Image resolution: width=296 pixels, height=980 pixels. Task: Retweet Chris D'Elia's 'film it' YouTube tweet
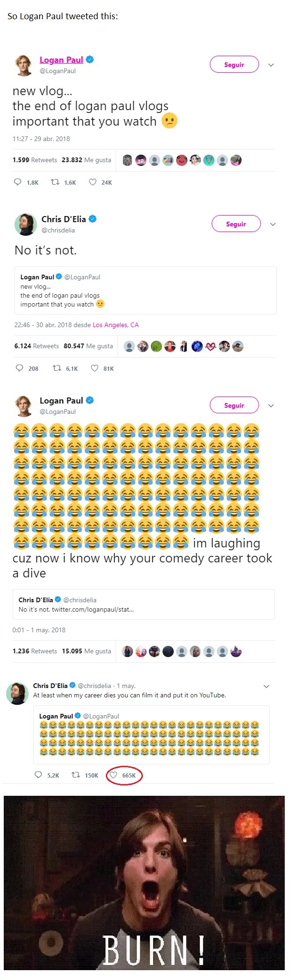coord(75,775)
